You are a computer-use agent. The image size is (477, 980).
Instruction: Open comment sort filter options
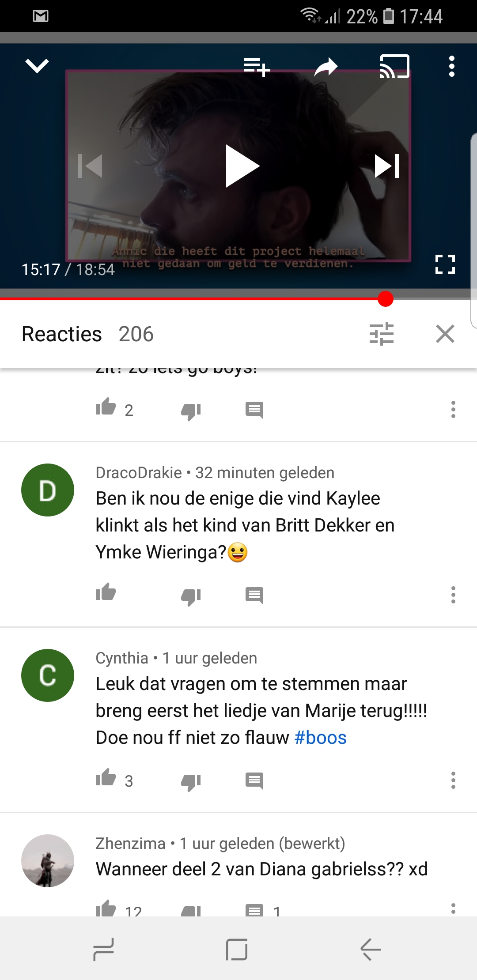(x=381, y=334)
